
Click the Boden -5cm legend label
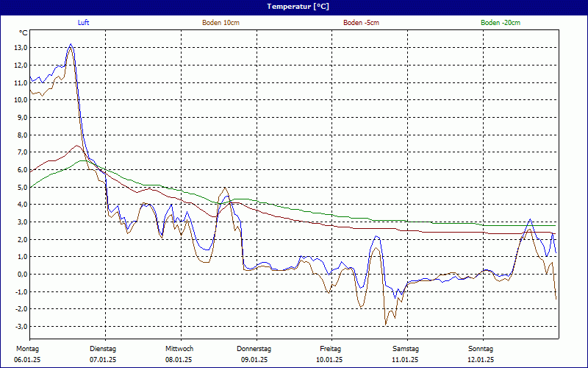tap(361, 23)
